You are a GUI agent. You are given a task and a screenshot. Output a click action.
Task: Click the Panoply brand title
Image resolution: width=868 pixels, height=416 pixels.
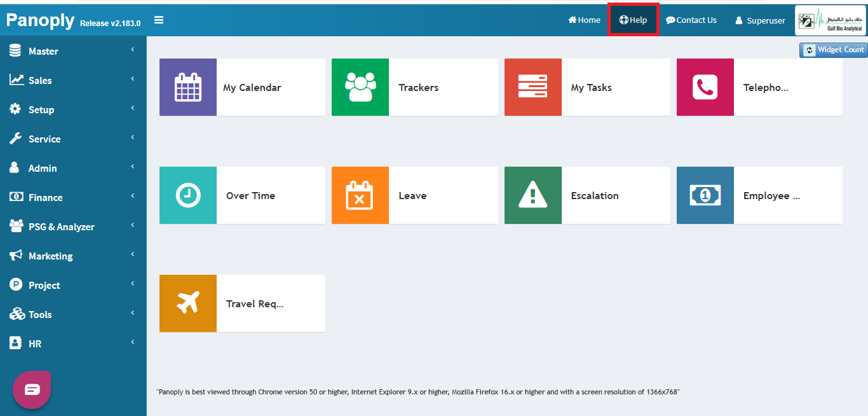[x=41, y=20]
